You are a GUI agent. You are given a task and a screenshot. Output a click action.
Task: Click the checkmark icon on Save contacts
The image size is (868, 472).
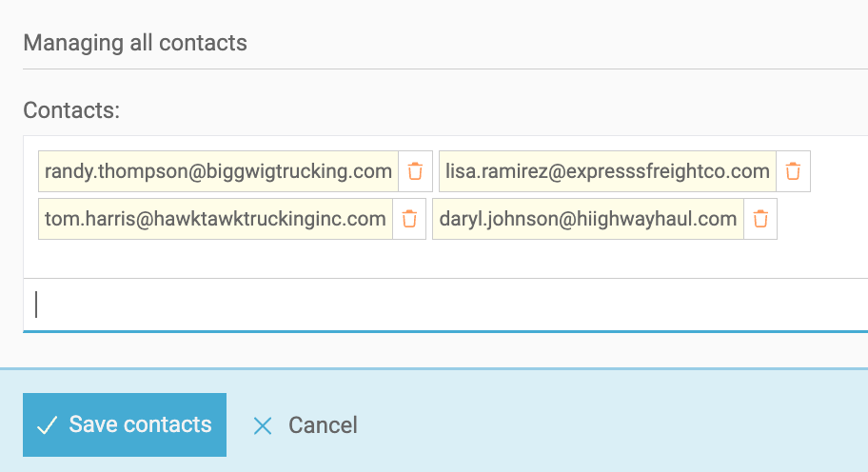pos(47,425)
